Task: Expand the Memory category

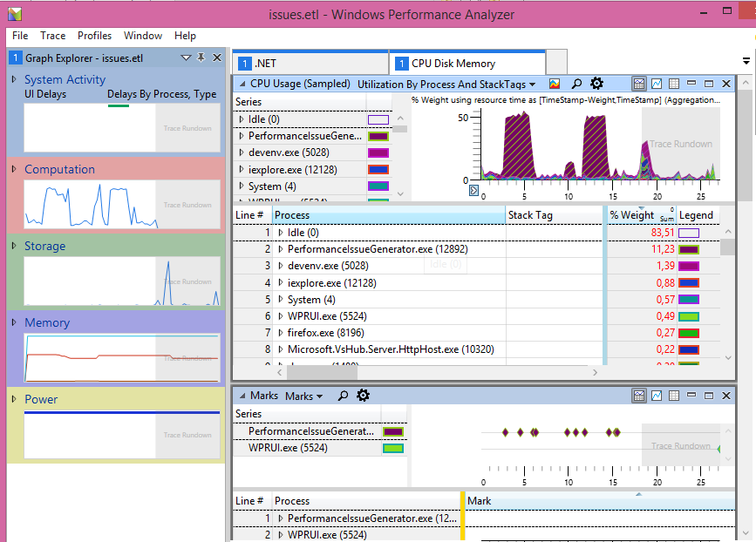Action: tap(14, 322)
